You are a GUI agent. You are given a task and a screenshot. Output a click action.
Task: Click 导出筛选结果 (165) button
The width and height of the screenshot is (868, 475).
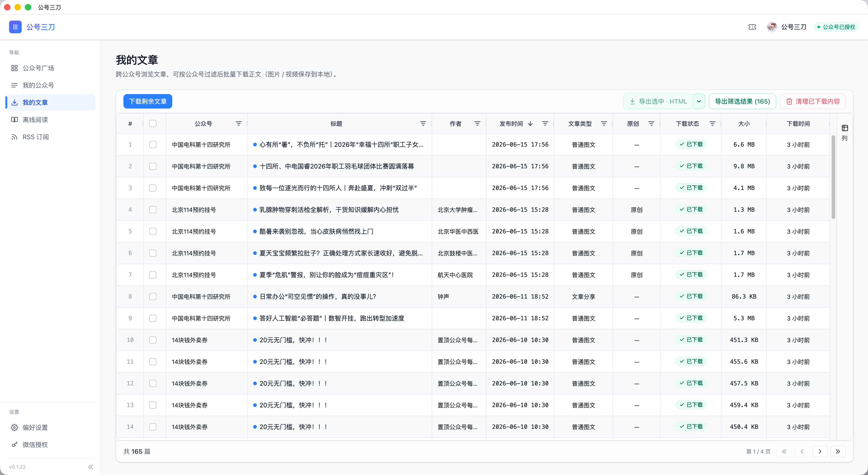[x=742, y=102]
